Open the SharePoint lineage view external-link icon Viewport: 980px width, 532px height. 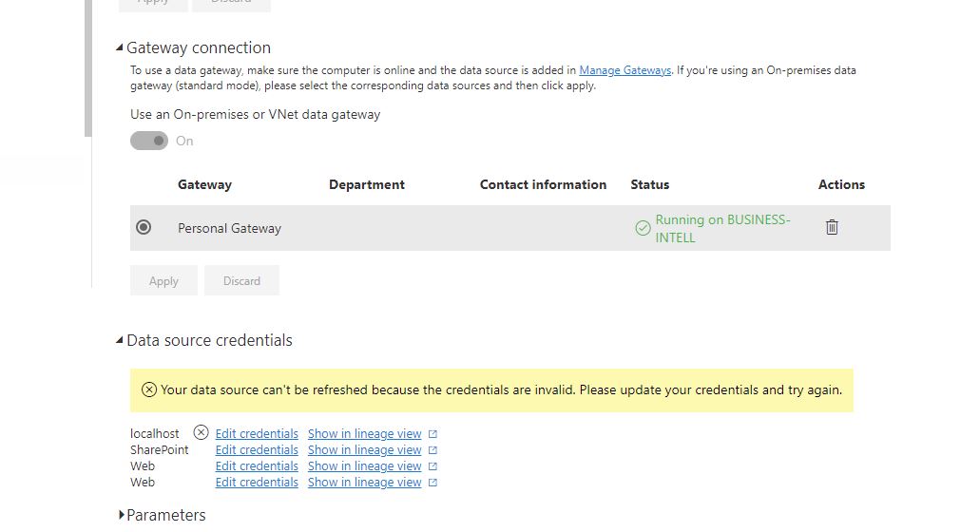tap(432, 450)
